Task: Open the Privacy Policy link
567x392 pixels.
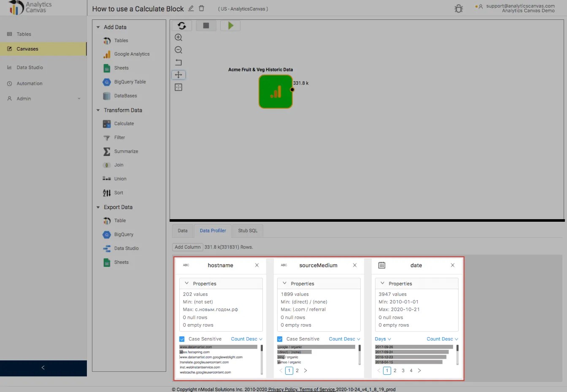Action: click(283, 389)
